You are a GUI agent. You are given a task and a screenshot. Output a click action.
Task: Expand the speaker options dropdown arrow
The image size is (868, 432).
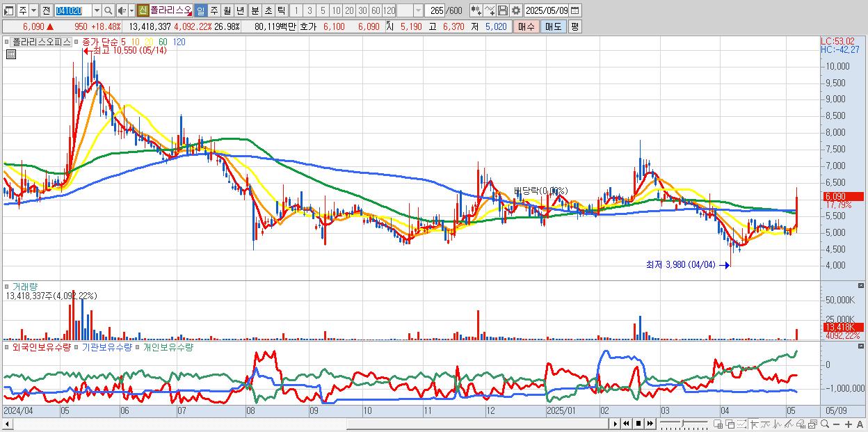click(x=131, y=10)
